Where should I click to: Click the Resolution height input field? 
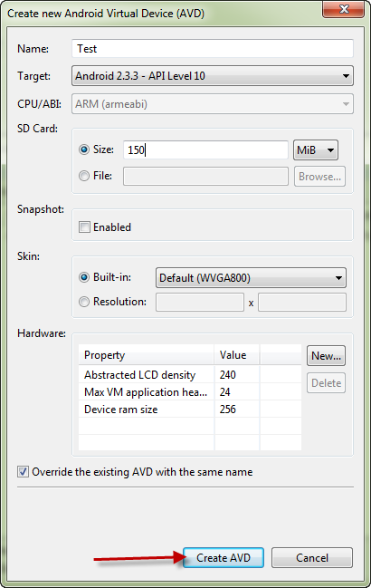(x=302, y=303)
